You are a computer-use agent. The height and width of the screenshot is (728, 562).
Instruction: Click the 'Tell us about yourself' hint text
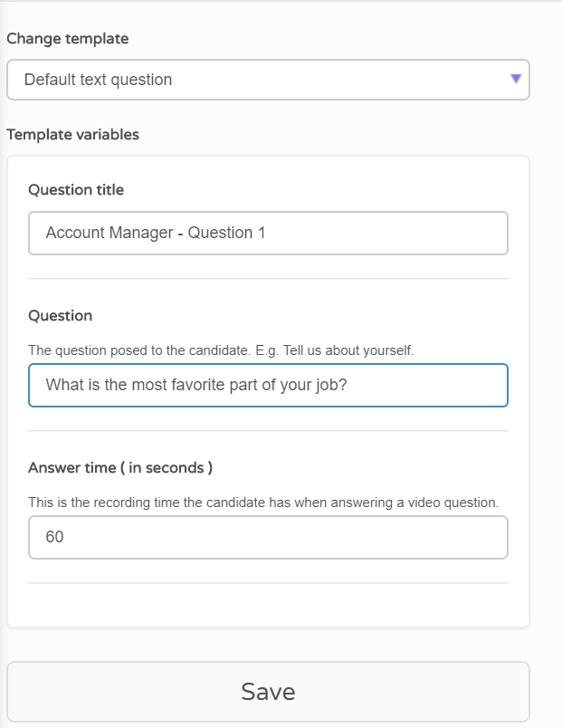click(348, 350)
